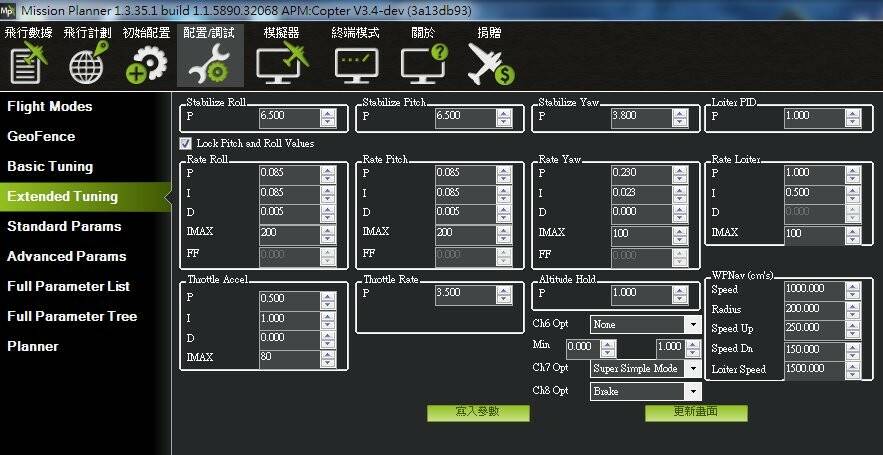Open Basic Tuning in sidebar
This screenshot has height=455, width=883.
50,167
